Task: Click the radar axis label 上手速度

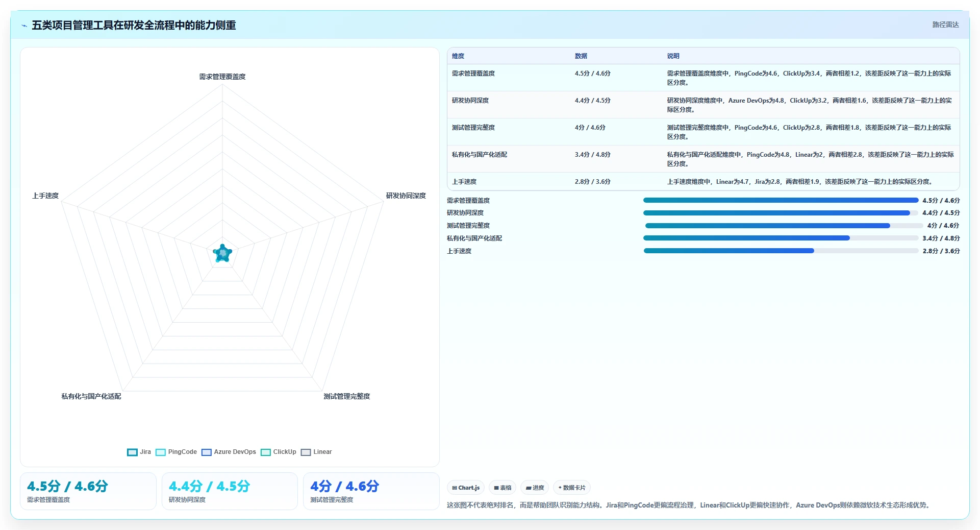Action: click(45, 196)
